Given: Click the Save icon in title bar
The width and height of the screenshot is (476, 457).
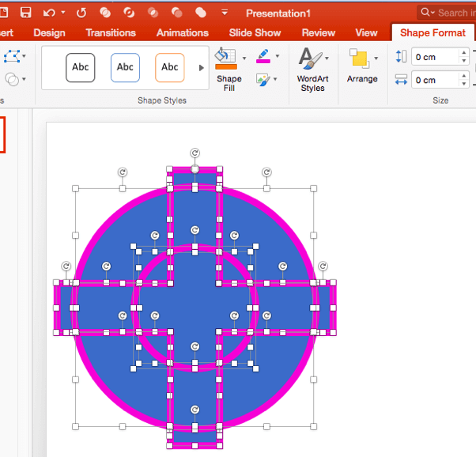Looking at the screenshot, I should (x=25, y=13).
